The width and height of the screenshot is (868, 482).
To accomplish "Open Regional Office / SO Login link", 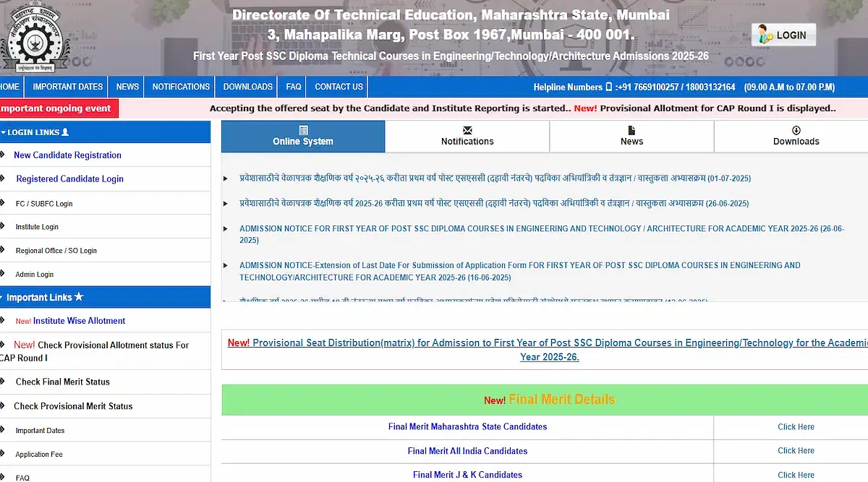I will (x=56, y=251).
